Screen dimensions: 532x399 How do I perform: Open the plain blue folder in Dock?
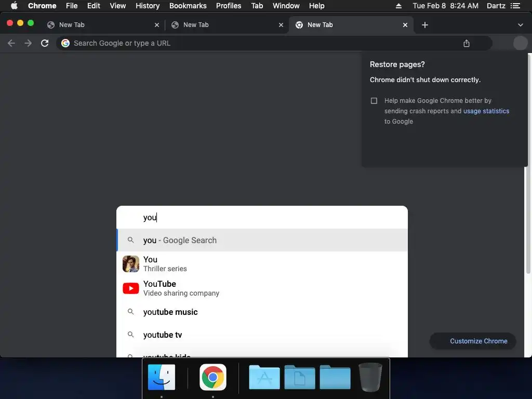click(335, 377)
